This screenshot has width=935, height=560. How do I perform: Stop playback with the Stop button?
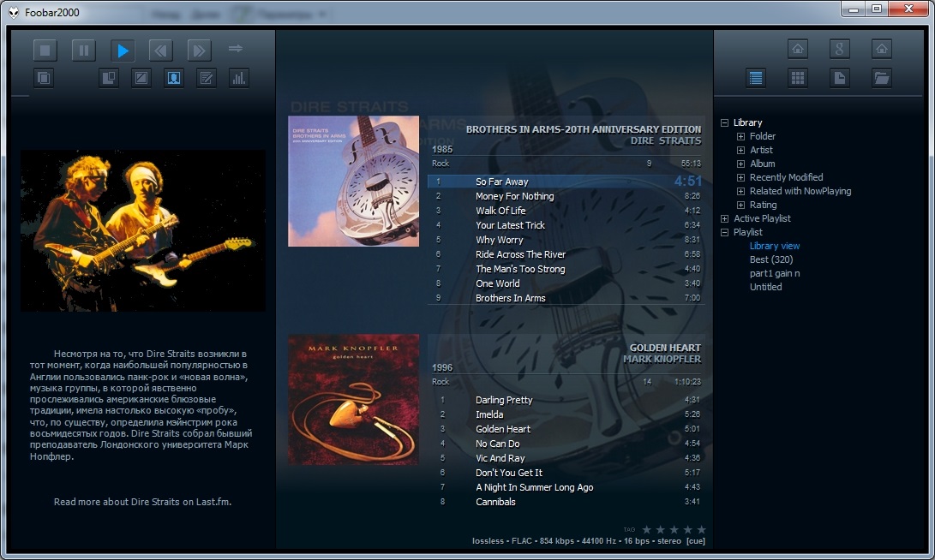click(45, 51)
